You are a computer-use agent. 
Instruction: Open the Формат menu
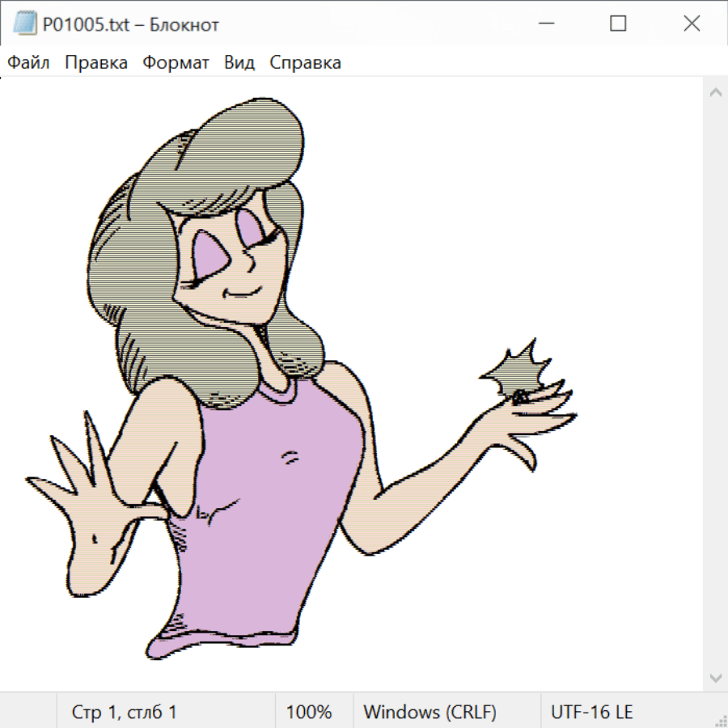click(x=176, y=63)
